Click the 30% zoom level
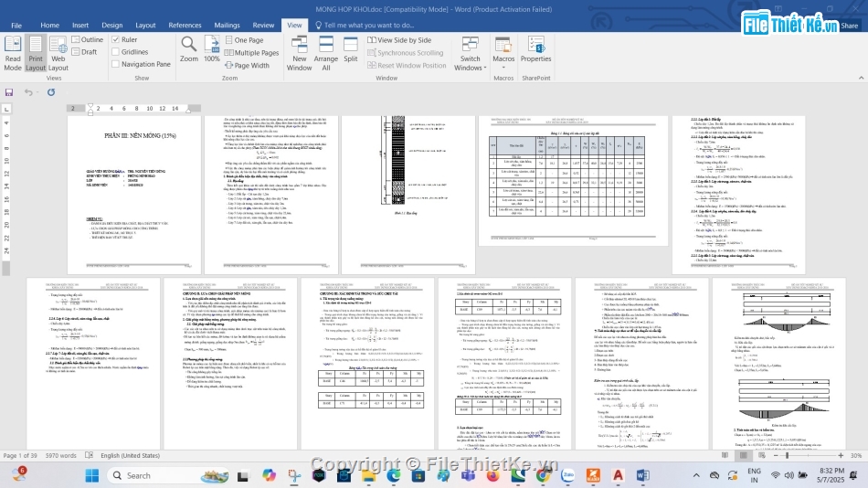 point(856,455)
